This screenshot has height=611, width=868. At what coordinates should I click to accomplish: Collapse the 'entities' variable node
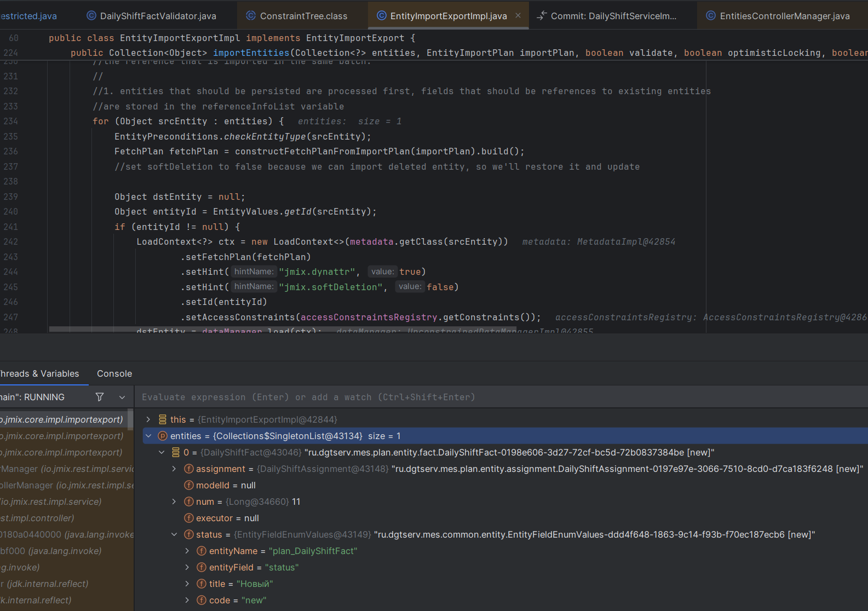pos(148,436)
